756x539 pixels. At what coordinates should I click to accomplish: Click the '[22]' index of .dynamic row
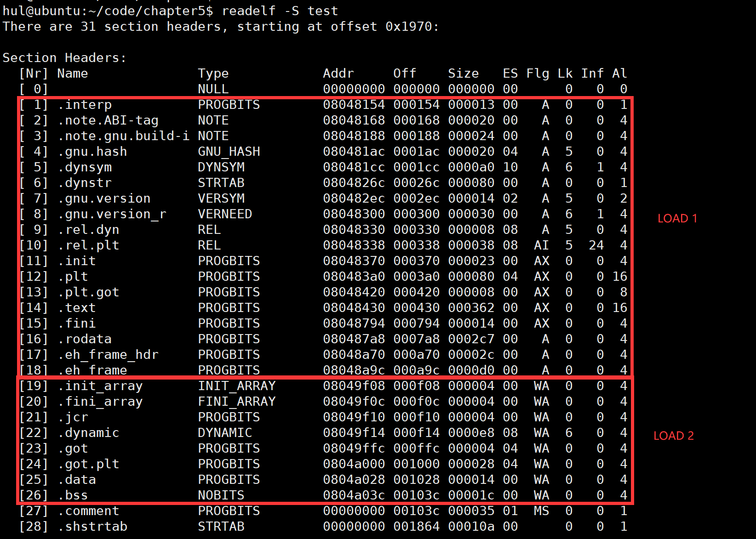pos(34,433)
